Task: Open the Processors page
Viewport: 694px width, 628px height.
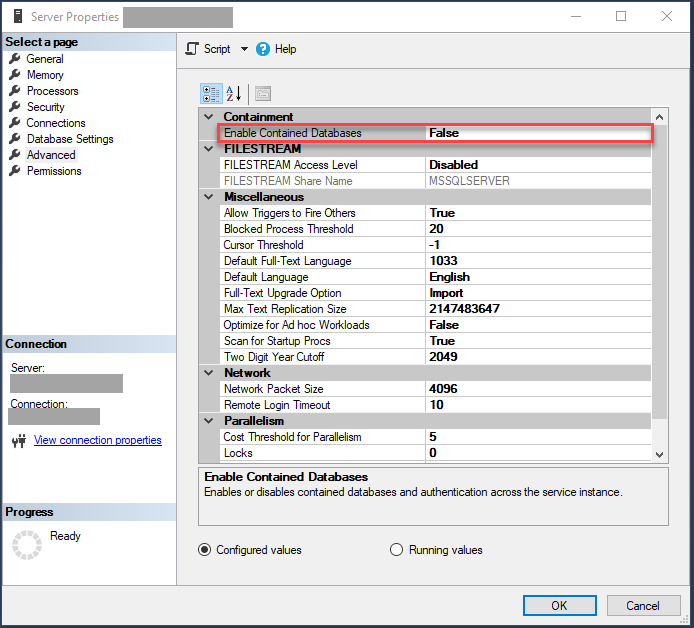Action: pos(53,91)
